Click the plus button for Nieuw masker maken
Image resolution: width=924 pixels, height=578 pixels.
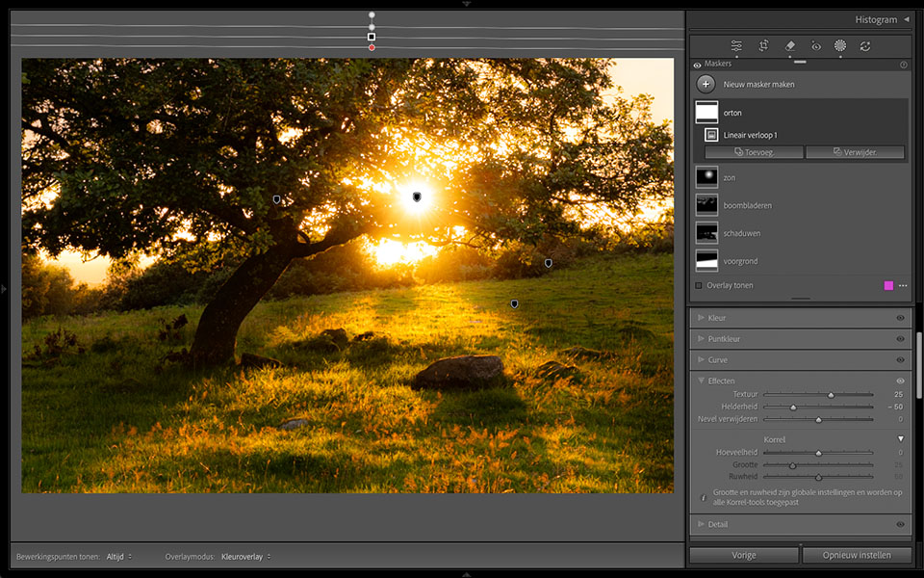click(706, 85)
